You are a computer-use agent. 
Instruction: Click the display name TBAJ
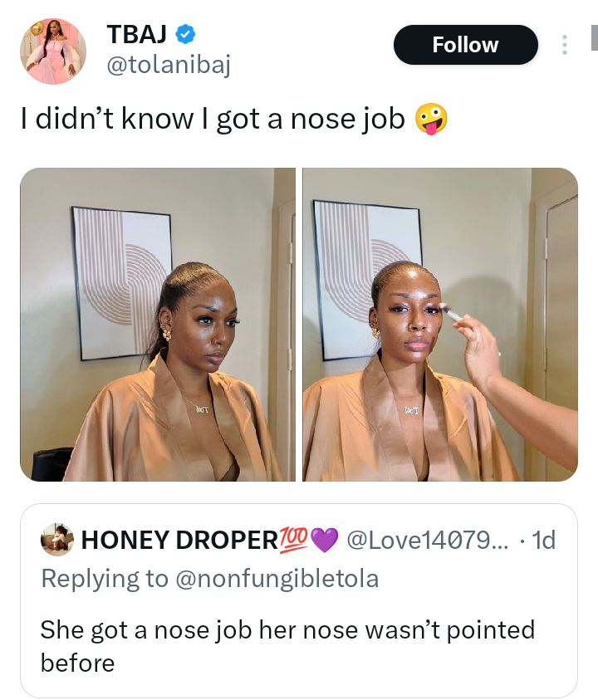137,35
